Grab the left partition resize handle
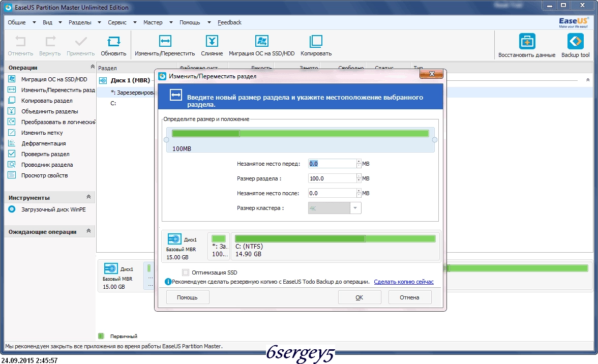The image size is (598, 364). tap(166, 140)
